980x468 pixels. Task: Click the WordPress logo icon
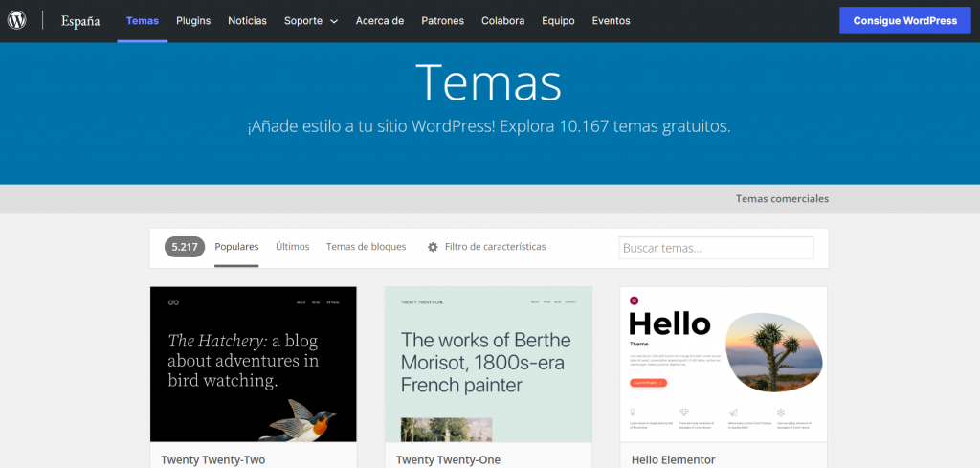17,21
